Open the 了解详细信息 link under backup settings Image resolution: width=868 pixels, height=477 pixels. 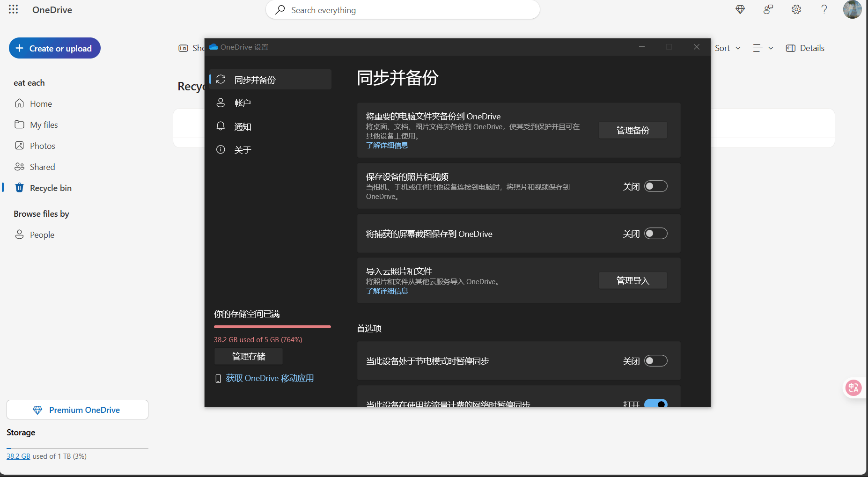pyautogui.click(x=387, y=145)
